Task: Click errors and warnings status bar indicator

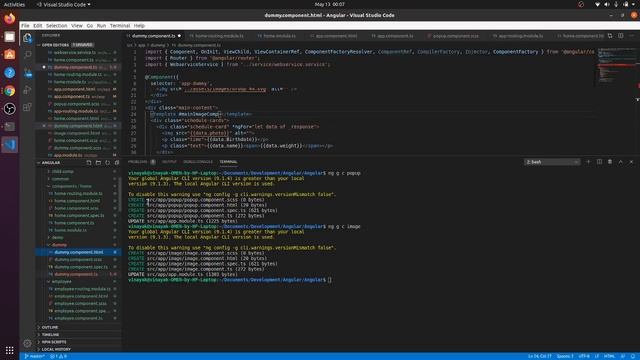Action: coord(58,356)
